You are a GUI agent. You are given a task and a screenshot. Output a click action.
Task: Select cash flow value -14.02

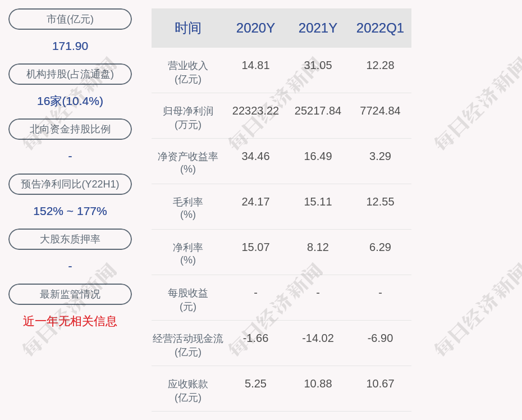click(318, 338)
